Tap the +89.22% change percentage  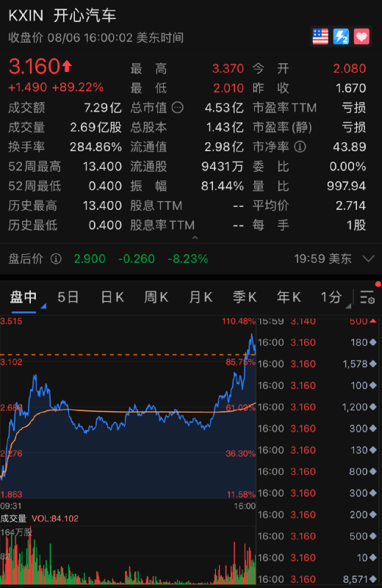coord(77,87)
